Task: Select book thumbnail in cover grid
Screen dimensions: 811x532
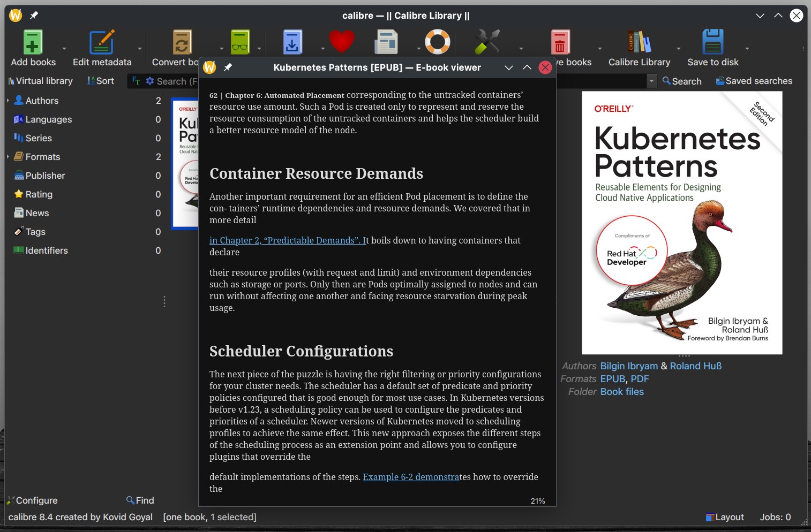Action: (185, 163)
